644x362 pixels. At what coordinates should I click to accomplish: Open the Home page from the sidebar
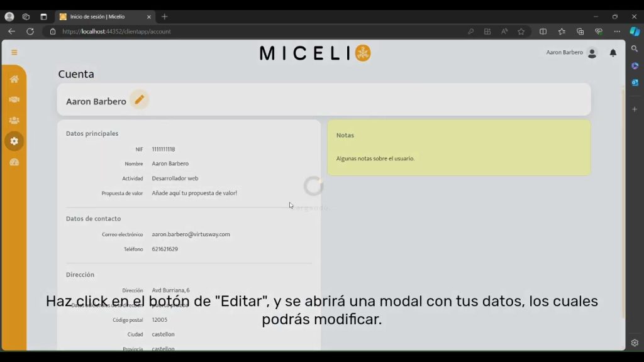(x=14, y=79)
